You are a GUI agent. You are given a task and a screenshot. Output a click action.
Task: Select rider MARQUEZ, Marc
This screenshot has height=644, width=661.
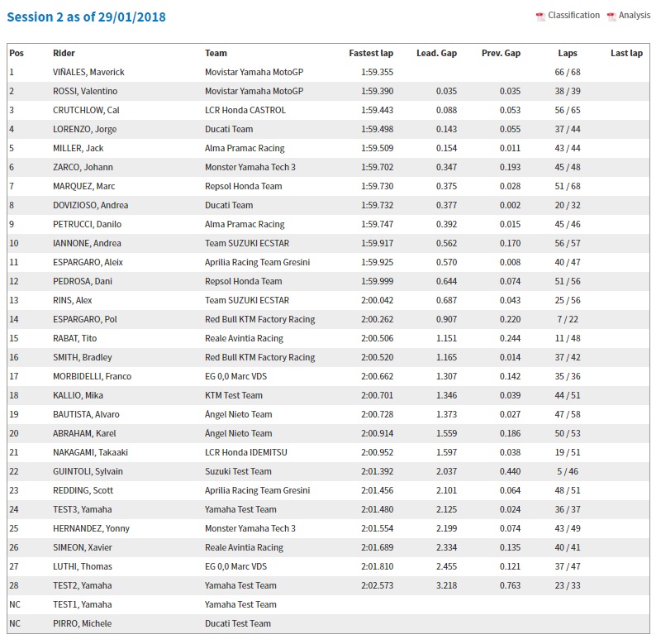(x=84, y=186)
